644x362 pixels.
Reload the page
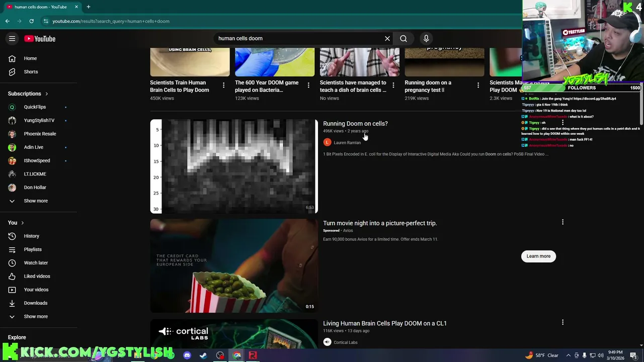(31, 21)
